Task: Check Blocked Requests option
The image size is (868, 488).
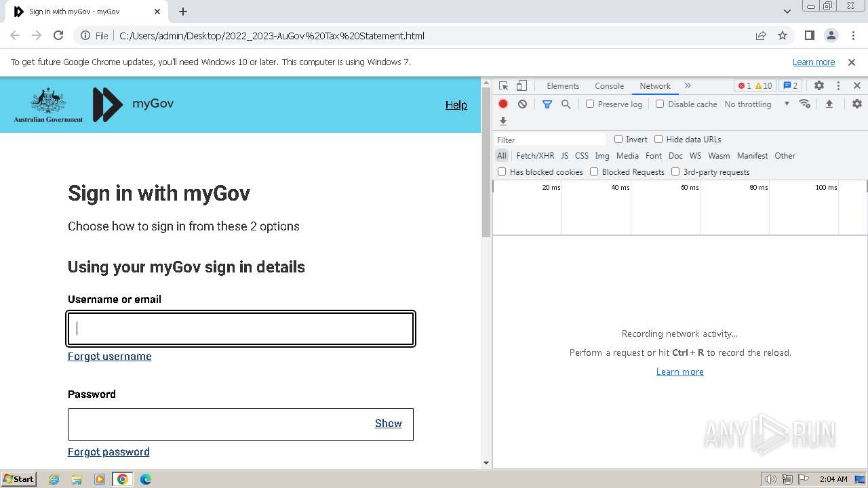Action: [594, 171]
